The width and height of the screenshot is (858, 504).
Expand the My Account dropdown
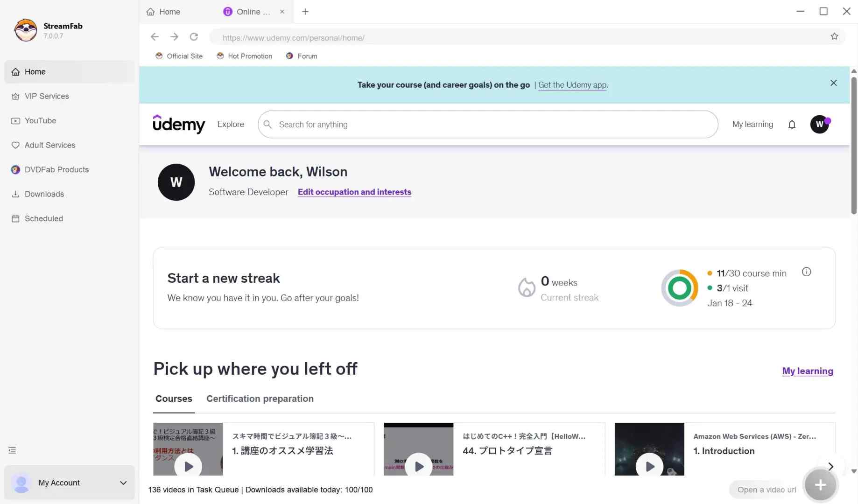123,483
